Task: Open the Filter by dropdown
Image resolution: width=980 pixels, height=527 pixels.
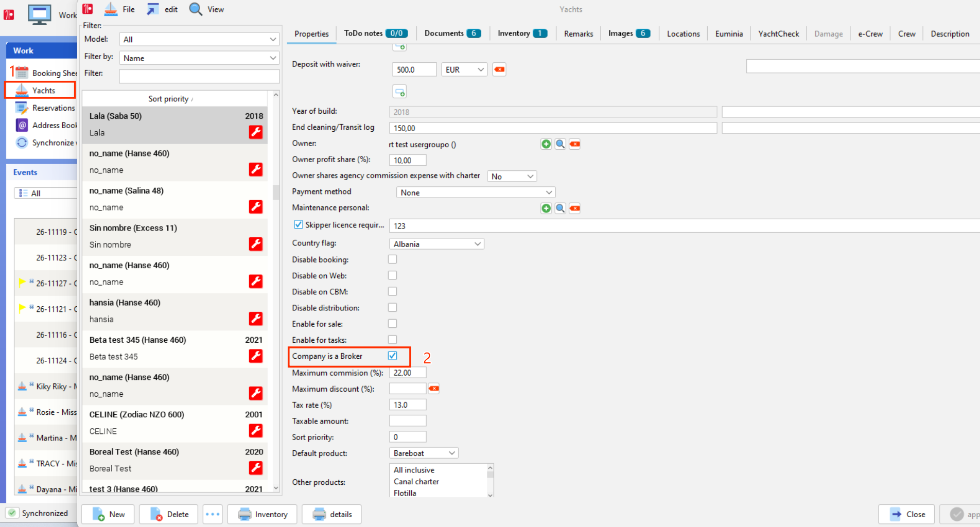Action: coord(199,58)
